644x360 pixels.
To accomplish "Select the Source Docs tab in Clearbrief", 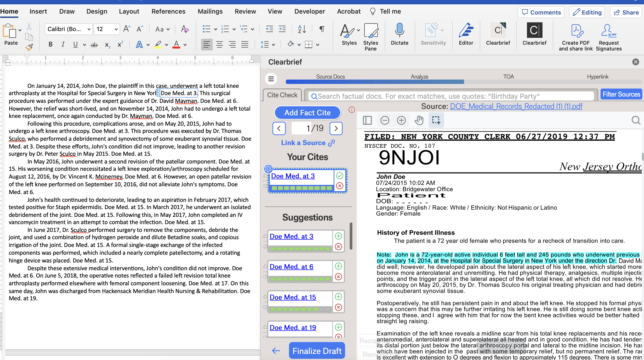I will tap(330, 77).
